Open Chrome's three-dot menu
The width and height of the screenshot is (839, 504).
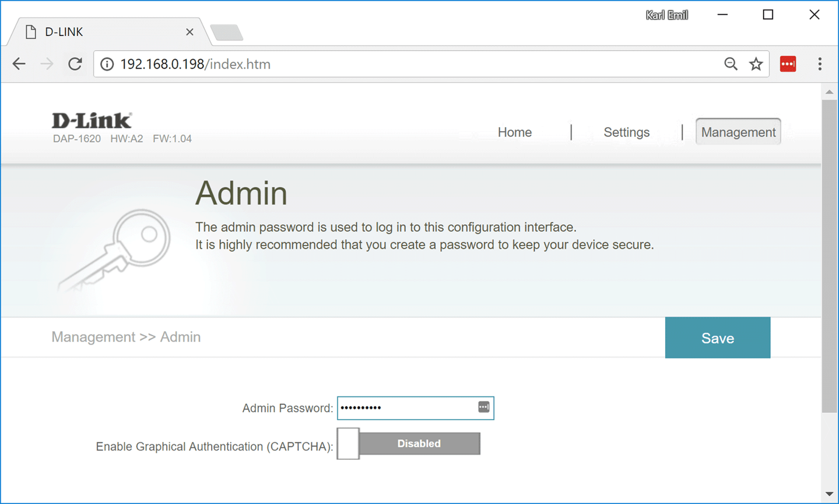[x=820, y=64]
